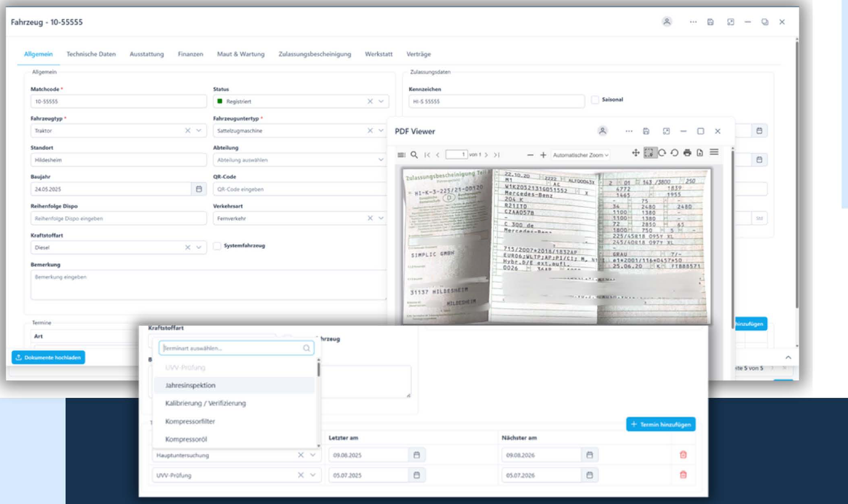Click the search magnifier in PDF Viewer toolbar
Image resolution: width=848 pixels, height=504 pixels.
[x=414, y=155]
